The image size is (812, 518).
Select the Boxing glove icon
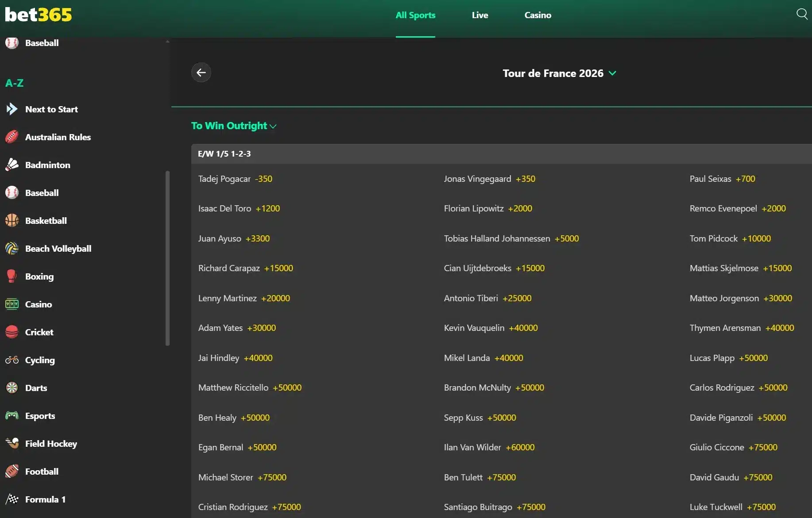click(12, 276)
